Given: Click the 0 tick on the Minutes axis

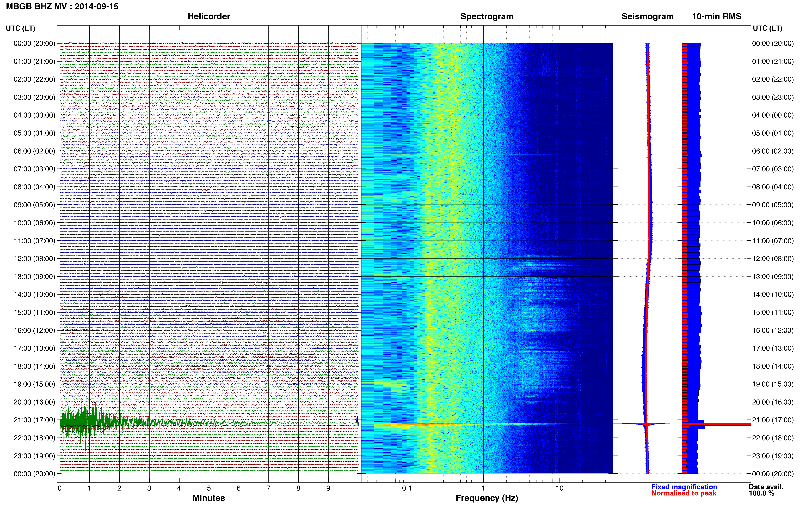Looking at the screenshot, I should pos(59,488).
